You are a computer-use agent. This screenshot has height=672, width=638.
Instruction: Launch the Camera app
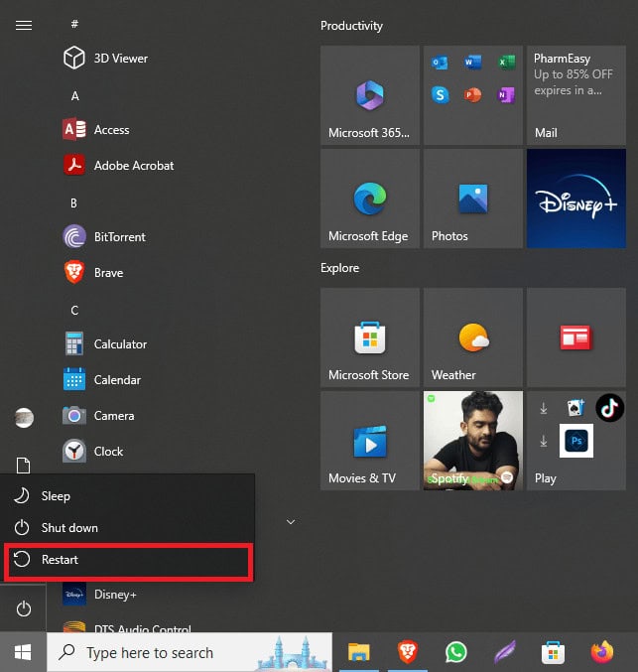point(98,415)
